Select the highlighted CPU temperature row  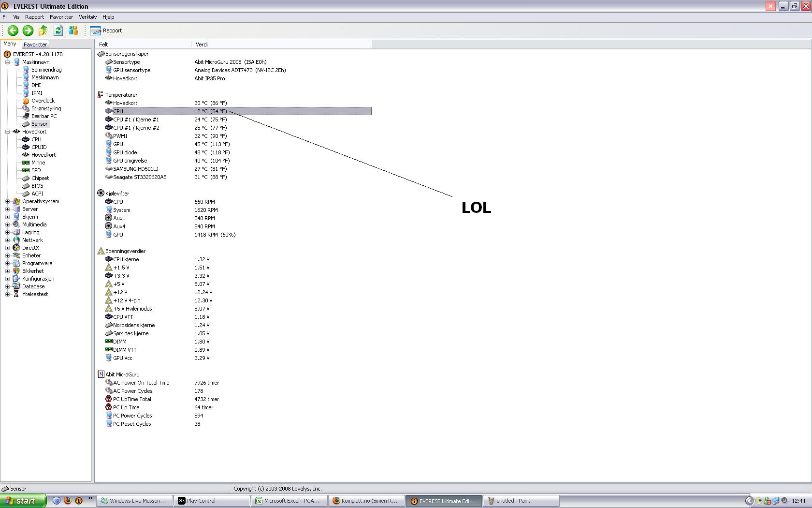(242, 111)
